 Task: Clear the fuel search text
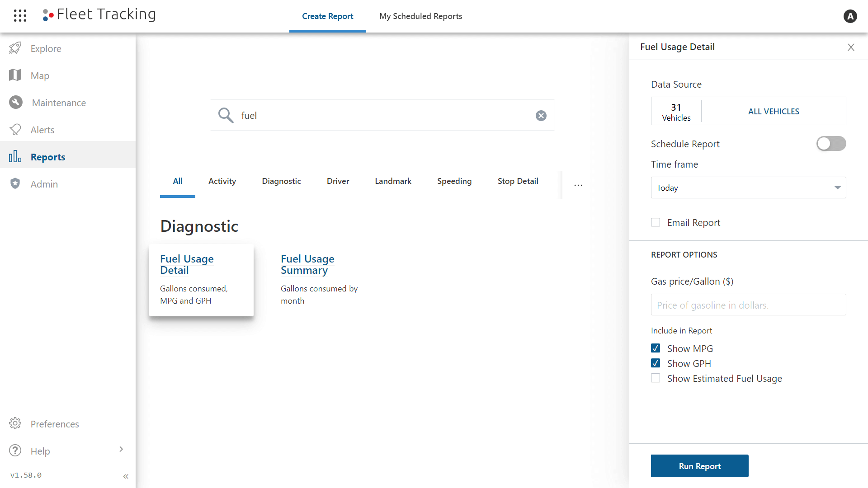pyautogui.click(x=541, y=116)
